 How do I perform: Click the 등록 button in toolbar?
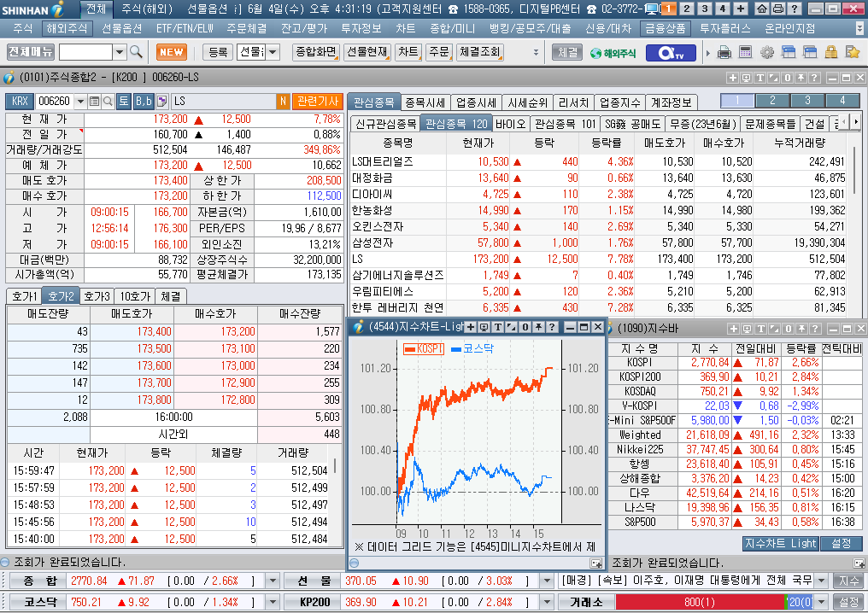[218, 53]
